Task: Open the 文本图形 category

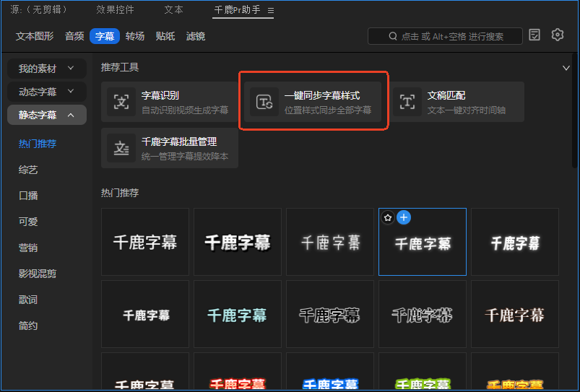Action: point(35,36)
